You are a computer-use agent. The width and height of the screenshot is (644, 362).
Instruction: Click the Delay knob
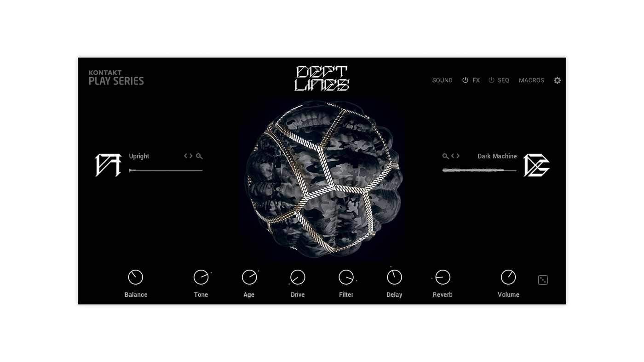click(394, 277)
